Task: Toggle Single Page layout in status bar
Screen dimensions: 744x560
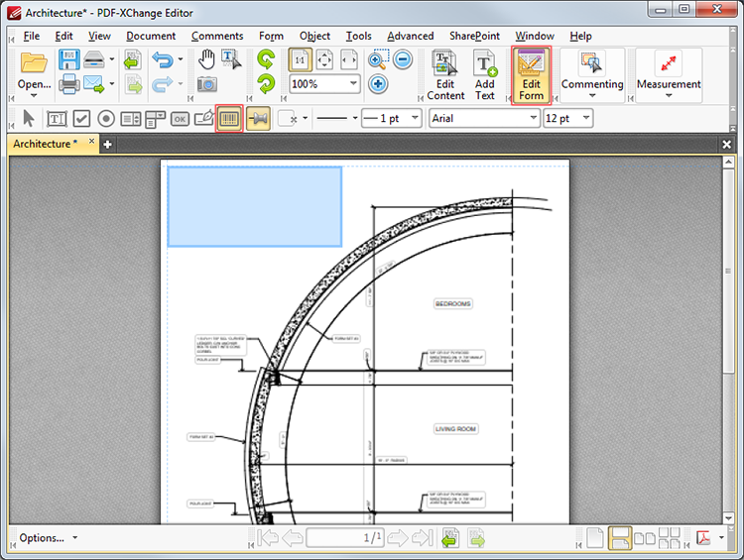Action: (x=595, y=538)
